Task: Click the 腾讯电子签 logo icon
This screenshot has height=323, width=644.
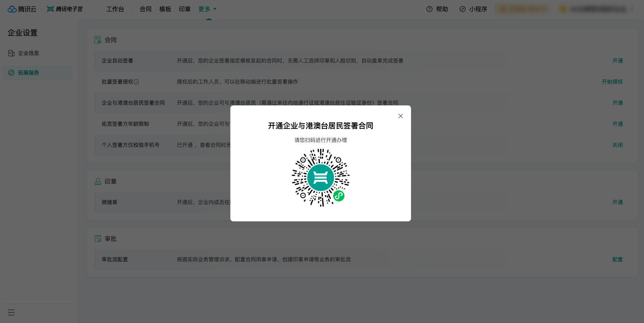Action: click(50, 9)
